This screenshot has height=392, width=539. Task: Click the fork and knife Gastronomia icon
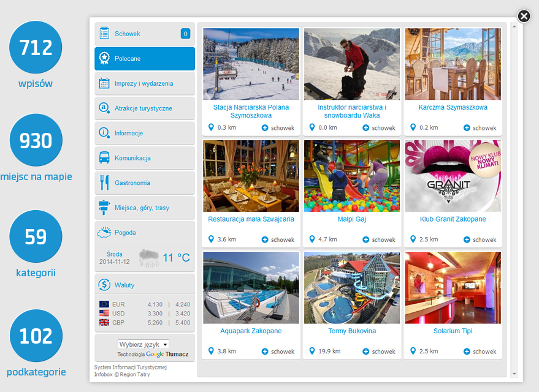104,183
